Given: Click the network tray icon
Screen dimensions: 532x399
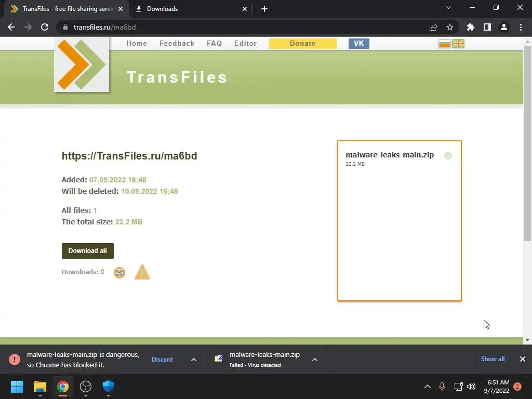Looking at the screenshot, I should (x=458, y=387).
